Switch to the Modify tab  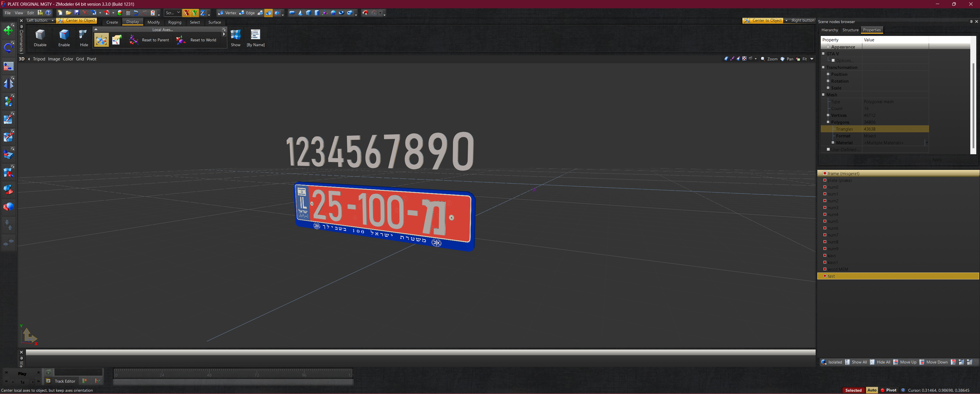point(153,22)
